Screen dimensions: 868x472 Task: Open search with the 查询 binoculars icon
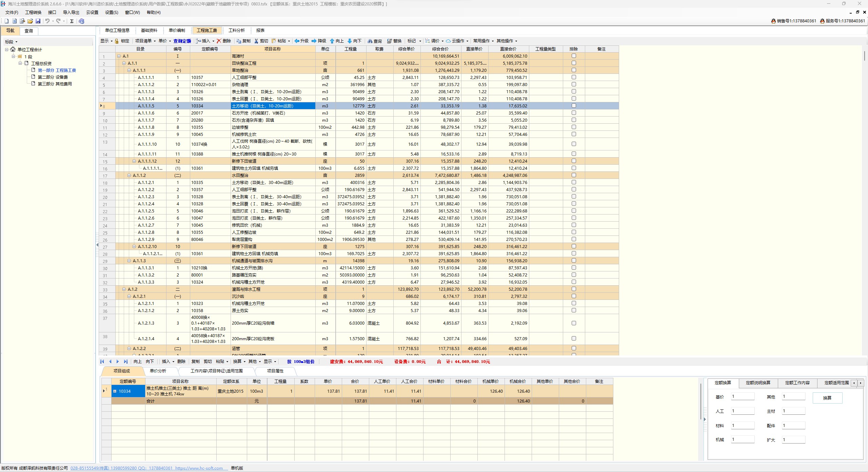[x=370, y=41]
